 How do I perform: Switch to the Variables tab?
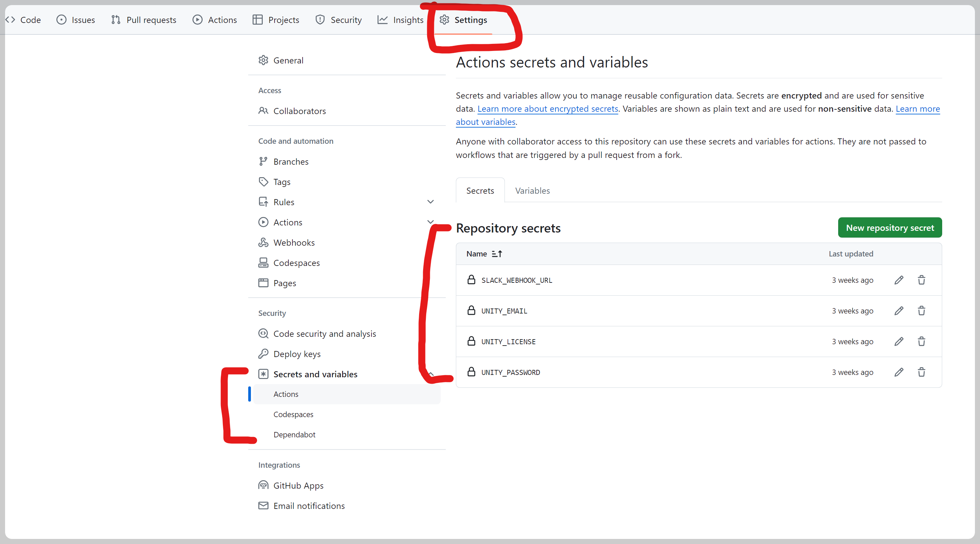532,190
